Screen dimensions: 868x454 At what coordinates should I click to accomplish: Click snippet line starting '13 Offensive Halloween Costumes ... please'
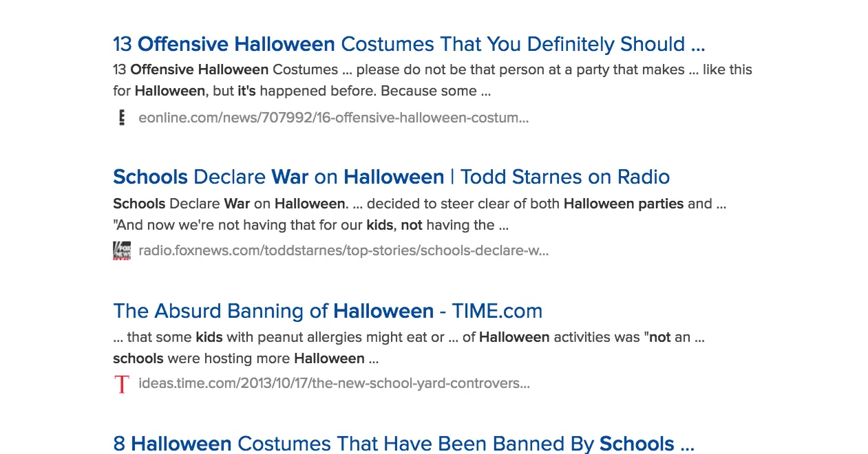pyautogui.click(x=432, y=69)
